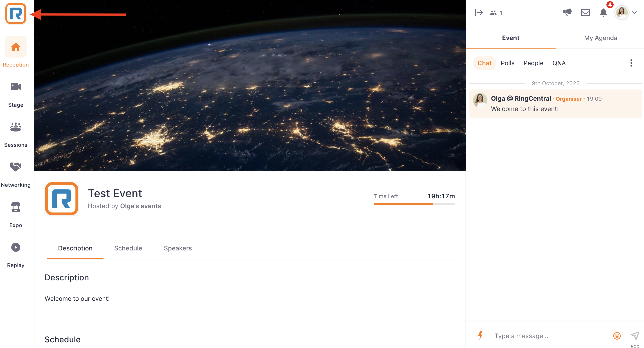644x348 pixels.
Task: Open the Expo booth icon
Action: click(x=16, y=207)
